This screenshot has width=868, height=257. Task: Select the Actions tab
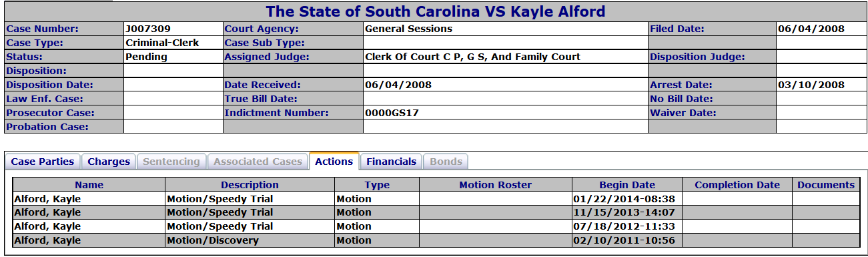pyautogui.click(x=334, y=161)
